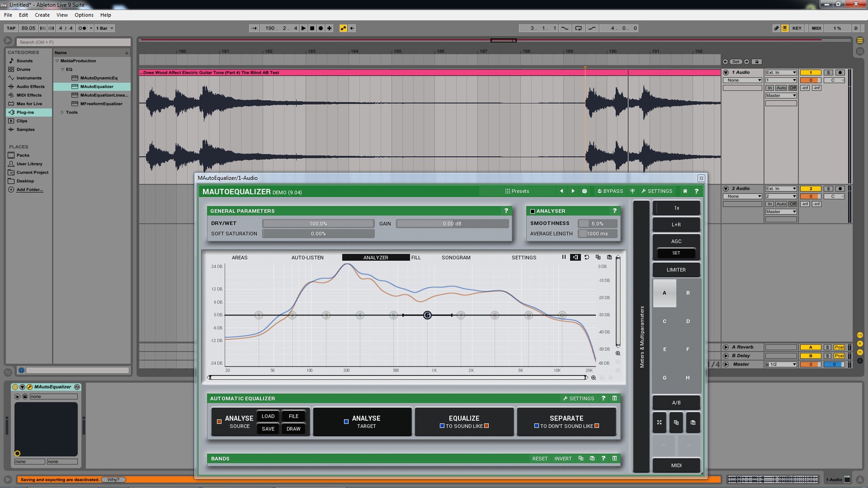Click the analyzer reset circular arrow icon

586,257
